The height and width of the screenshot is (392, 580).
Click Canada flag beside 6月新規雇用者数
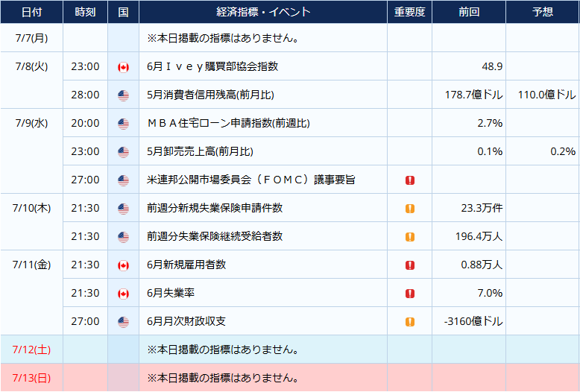(123, 265)
